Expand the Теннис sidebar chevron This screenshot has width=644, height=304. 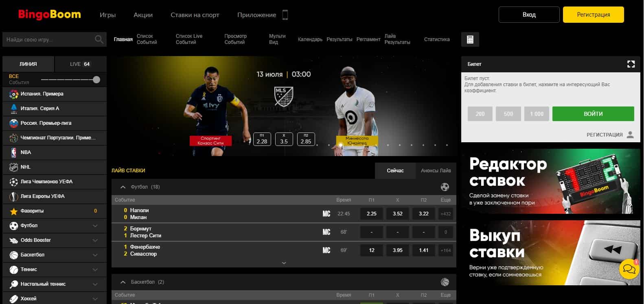(95, 269)
